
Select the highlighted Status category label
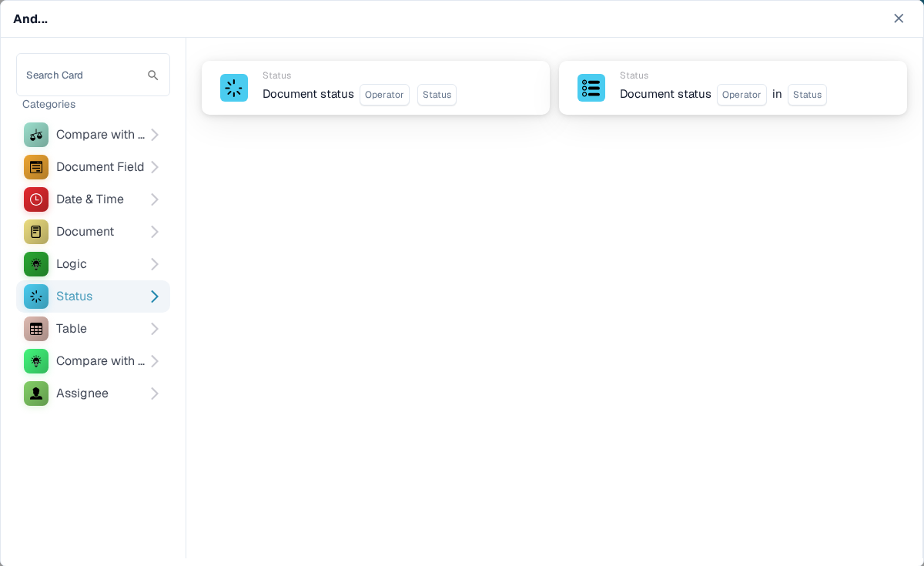[x=74, y=296]
